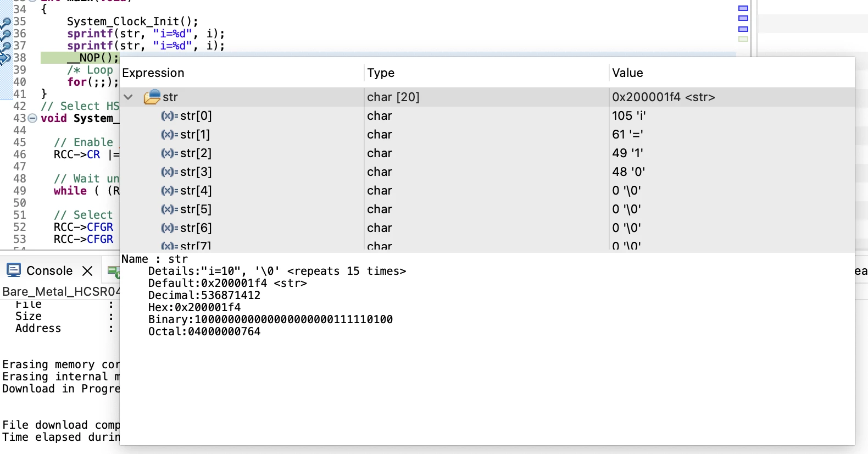Click the green marker in the overview ruler

point(743,39)
